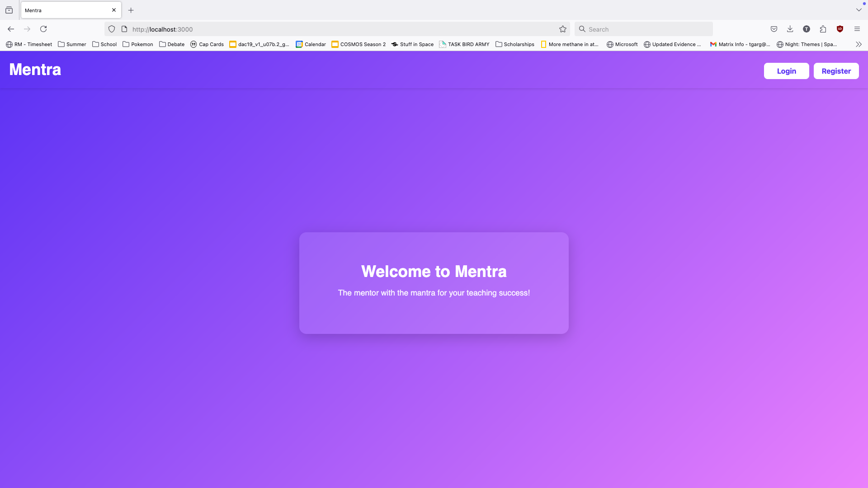The image size is (868, 488).
Task: Click the browser reload page icon
Action: (x=43, y=29)
